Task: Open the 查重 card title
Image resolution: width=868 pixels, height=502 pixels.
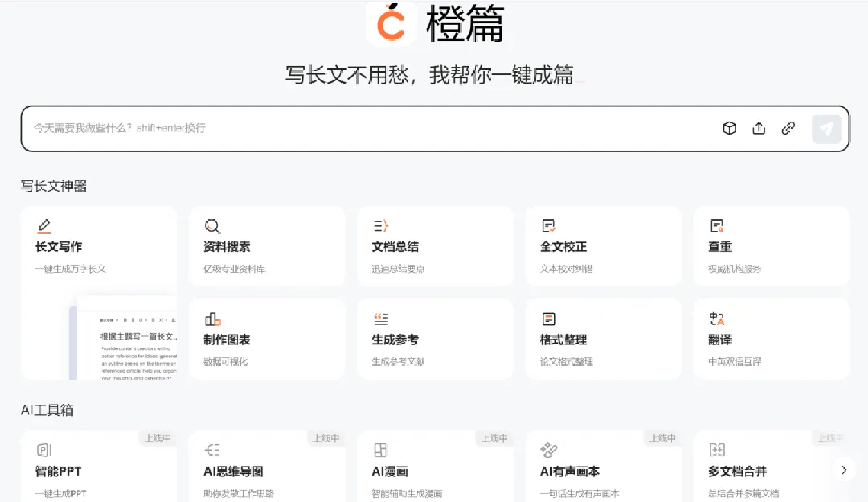Action: (720, 246)
